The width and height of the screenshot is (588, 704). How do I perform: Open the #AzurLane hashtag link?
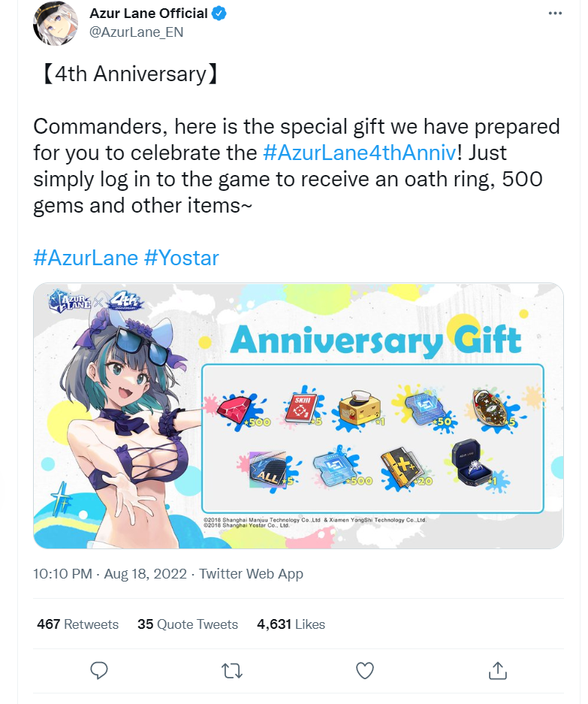coord(86,258)
